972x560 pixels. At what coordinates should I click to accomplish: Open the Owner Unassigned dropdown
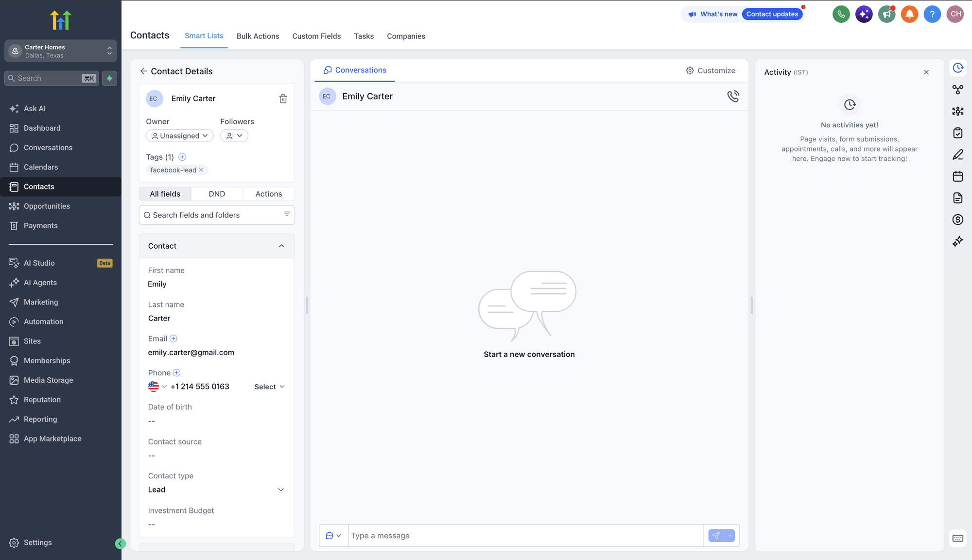tap(180, 136)
